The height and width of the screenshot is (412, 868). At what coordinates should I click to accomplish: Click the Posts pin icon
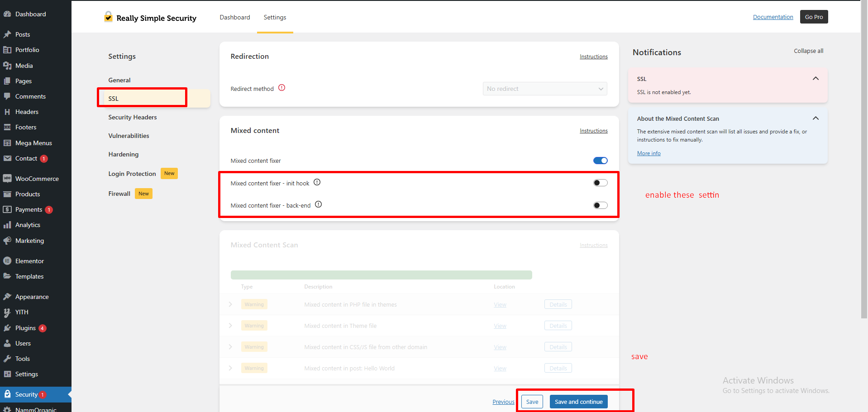pyautogui.click(x=7, y=34)
